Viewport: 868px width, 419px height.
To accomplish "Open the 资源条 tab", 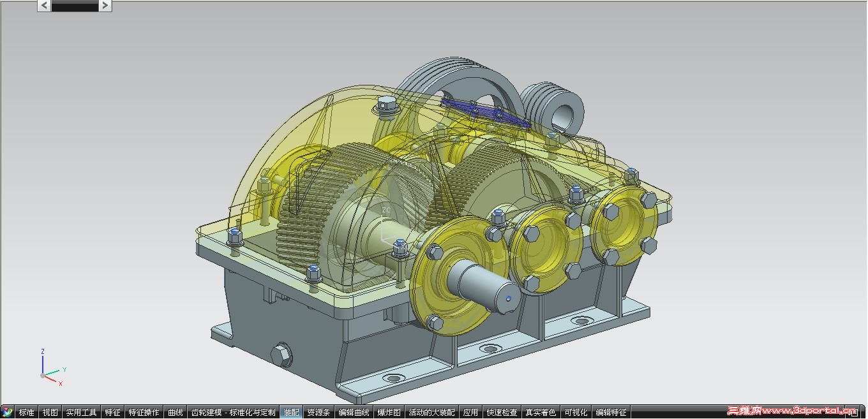I will click(318, 413).
